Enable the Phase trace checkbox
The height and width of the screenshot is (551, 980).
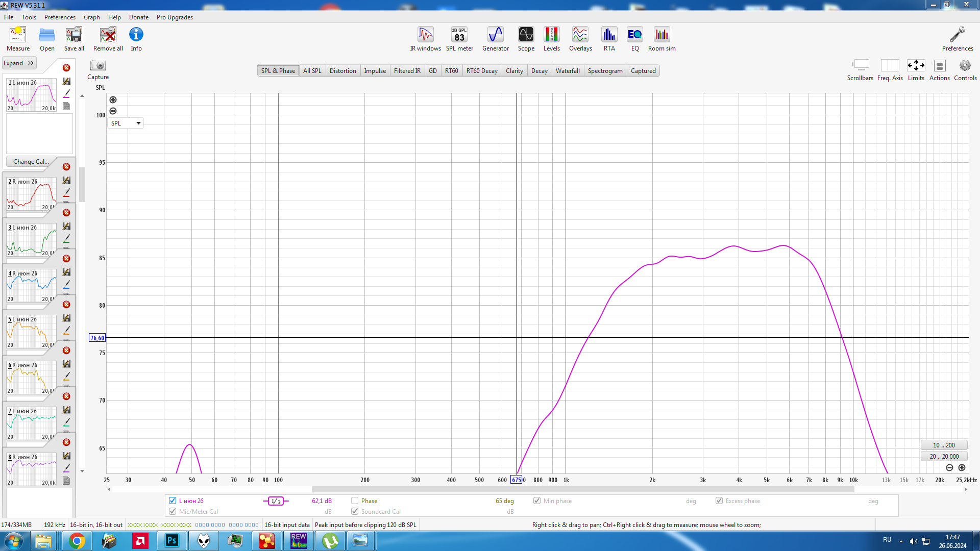click(x=355, y=500)
